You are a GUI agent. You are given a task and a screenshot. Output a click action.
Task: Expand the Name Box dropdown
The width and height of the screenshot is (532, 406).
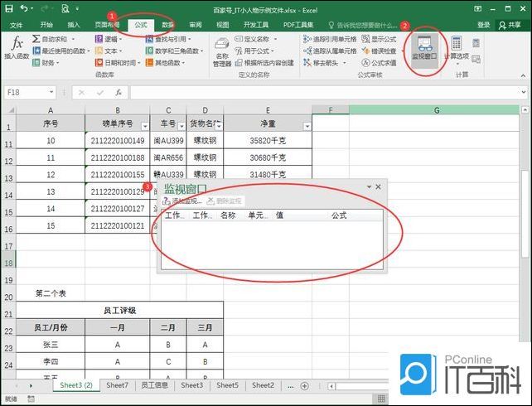tap(51, 92)
